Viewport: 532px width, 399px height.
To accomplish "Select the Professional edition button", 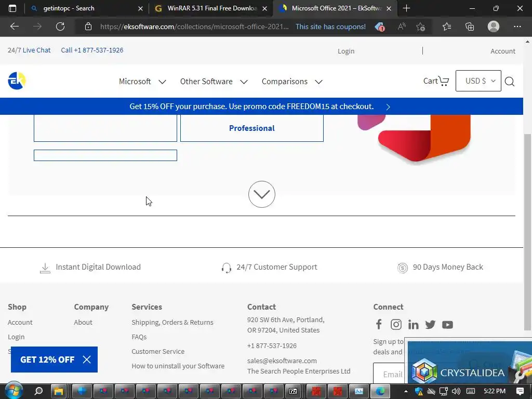I will [252, 128].
